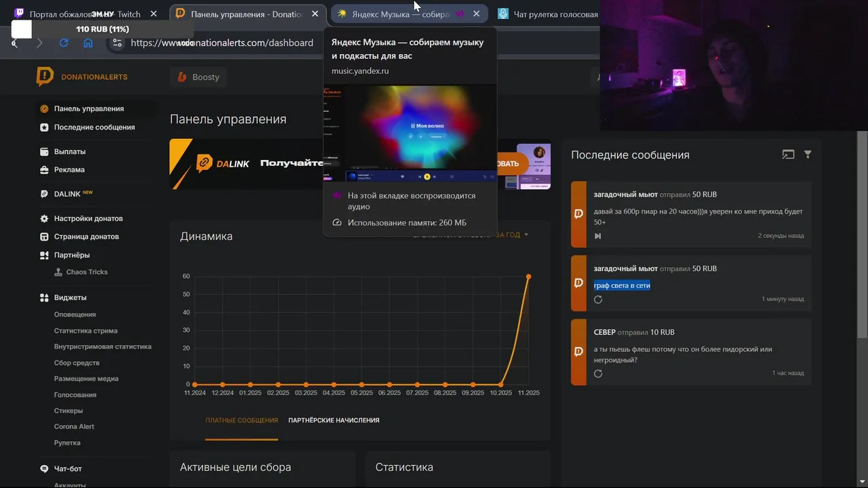The height and width of the screenshot is (488, 868).
Task: Click the highlighted text граф света в сети
Action: (x=622, y=285)
